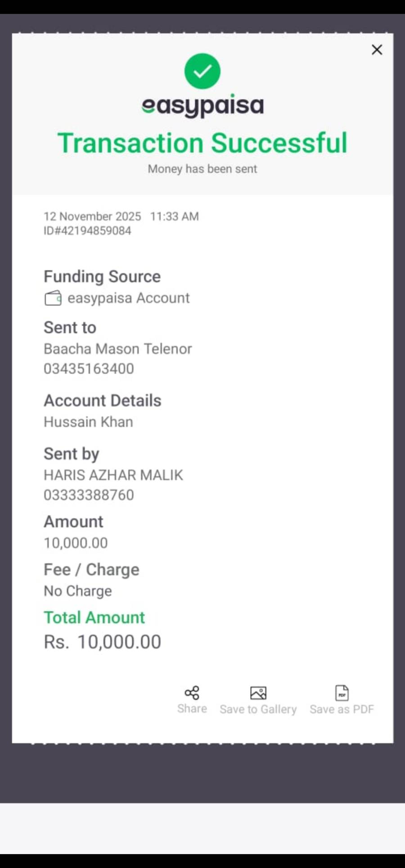This screenshot has height=868, width=405.
Task: Tap the wallet icon under Funding Source
Action: click(x=53, y=298)
